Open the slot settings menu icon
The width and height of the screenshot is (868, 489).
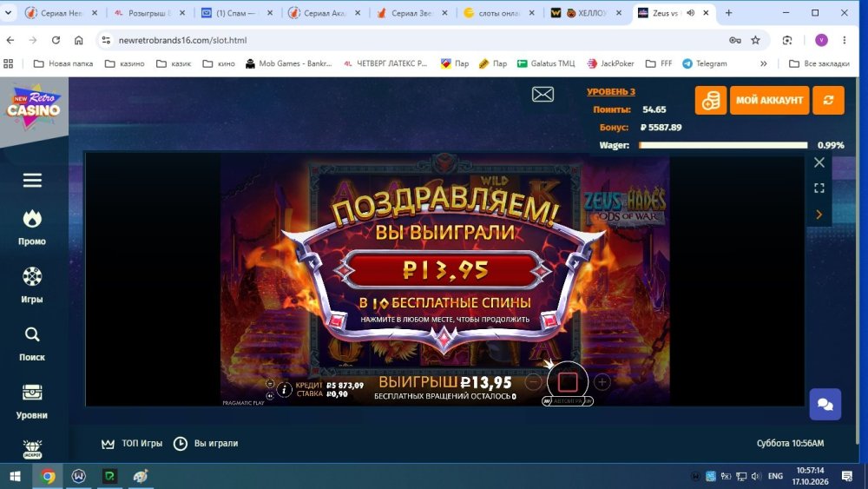[270, 384]
